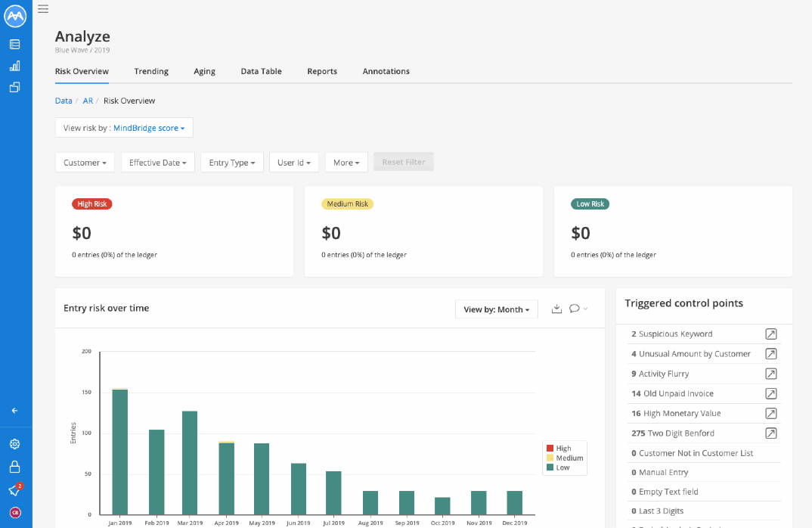Switch to the Aging tab
Image resolution: width=812 pixels, height=528 pixels.
click(x=205, y=72)
